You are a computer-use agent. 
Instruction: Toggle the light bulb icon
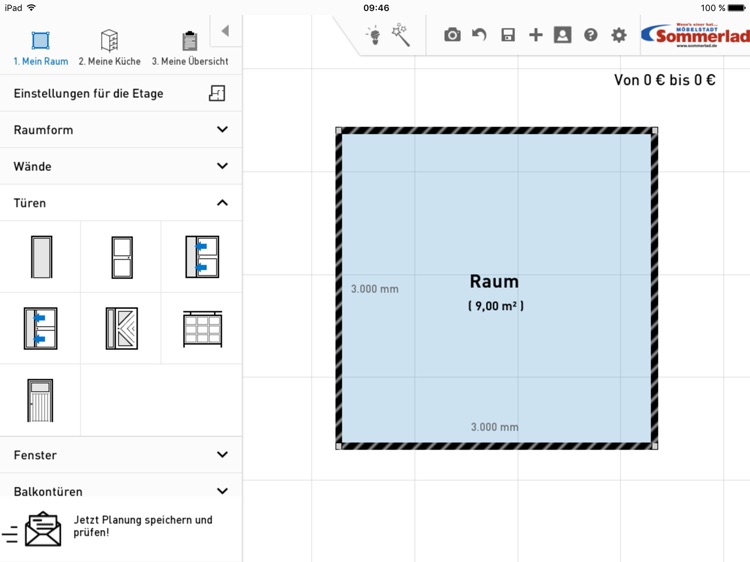373,36
